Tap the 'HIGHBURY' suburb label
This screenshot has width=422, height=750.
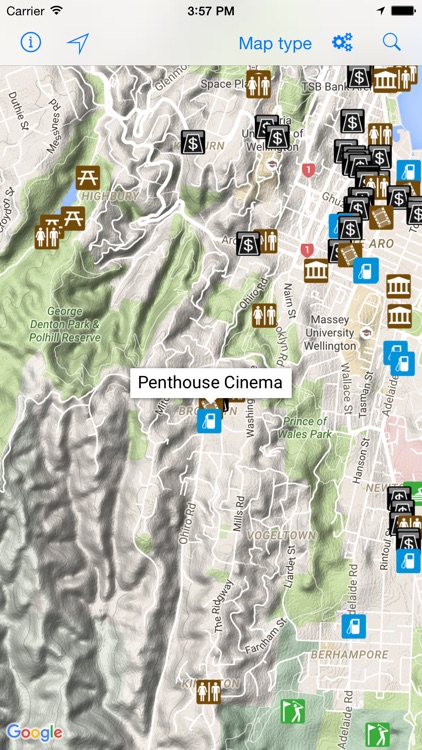point(110,196)
